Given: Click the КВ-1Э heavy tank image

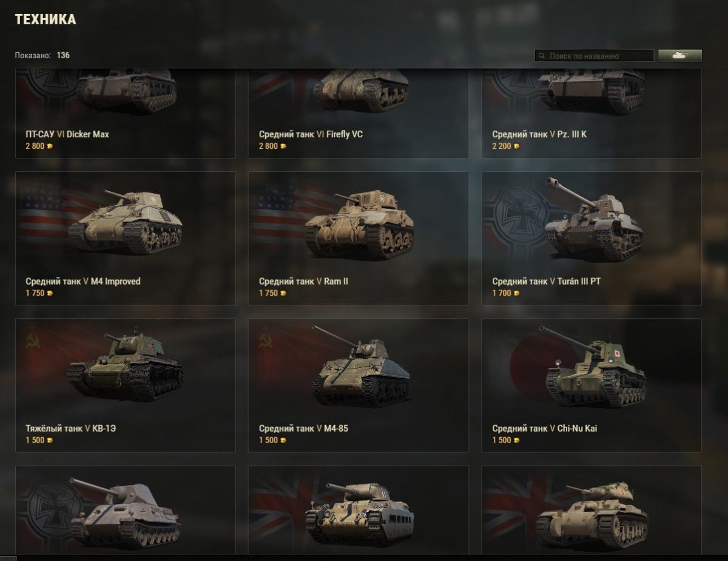Looking at the screenshot, I should (125, 366).
